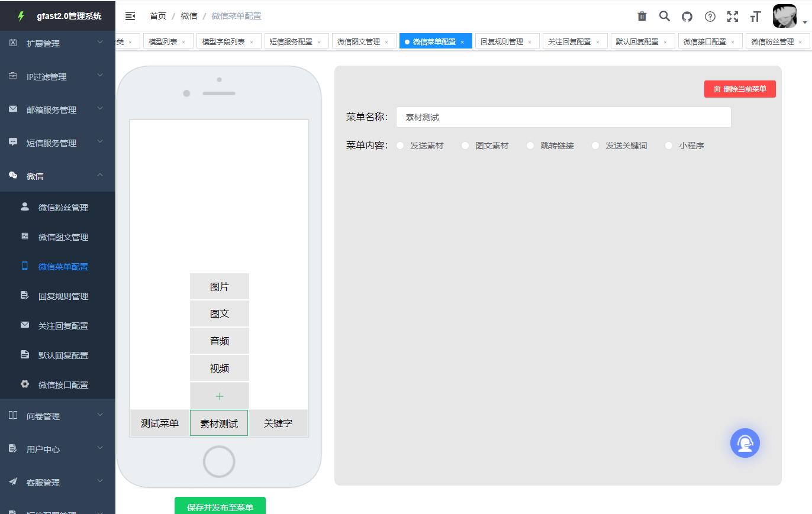812x514 pixels.
Task: Collapse the 微信 sidebar group
Action: click(57, 176)
